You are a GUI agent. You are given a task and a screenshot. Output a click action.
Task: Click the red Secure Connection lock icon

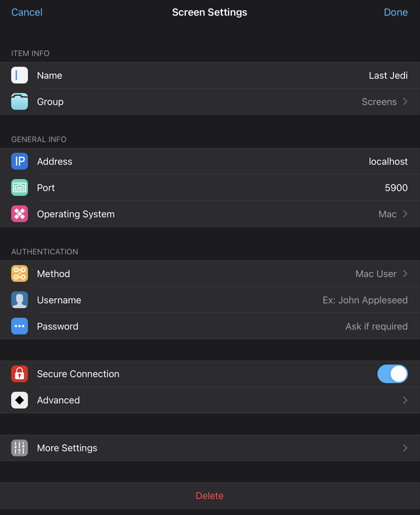[x=19, y=374]
